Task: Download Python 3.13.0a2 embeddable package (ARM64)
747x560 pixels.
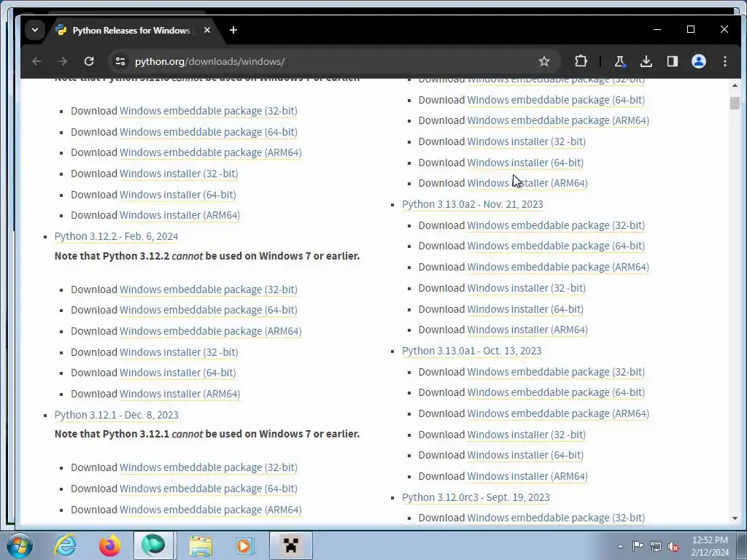Action: [x=558, y=267]
